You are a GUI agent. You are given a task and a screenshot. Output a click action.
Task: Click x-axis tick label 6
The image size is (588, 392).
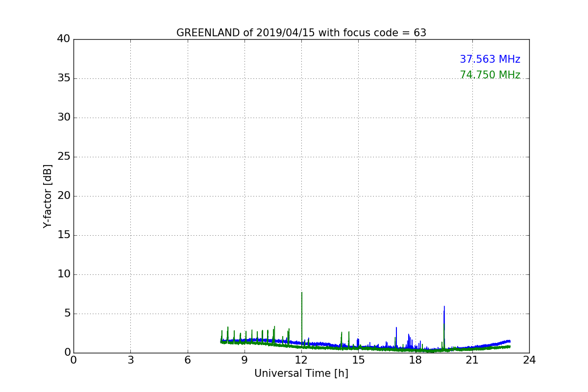(x=188, y=360)
